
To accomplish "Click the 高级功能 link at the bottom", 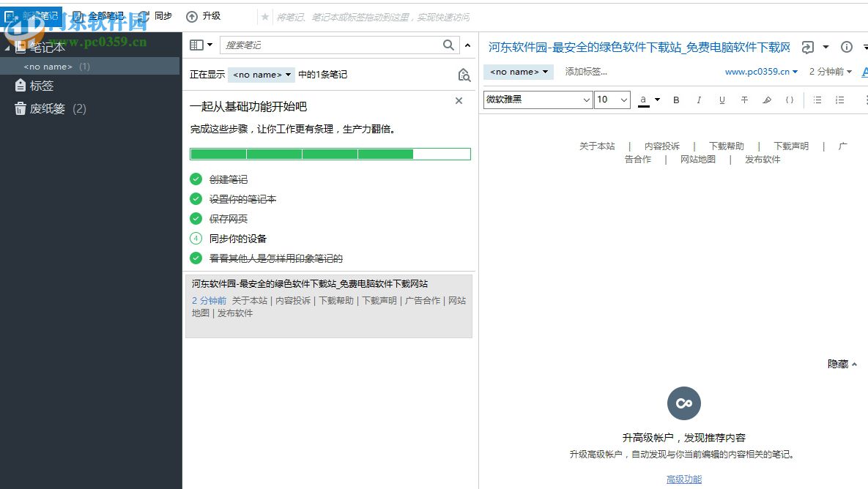I will [x=683, y=478].
